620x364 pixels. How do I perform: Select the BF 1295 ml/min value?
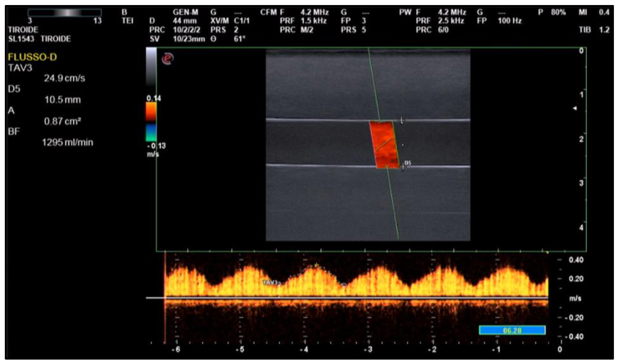68,142
